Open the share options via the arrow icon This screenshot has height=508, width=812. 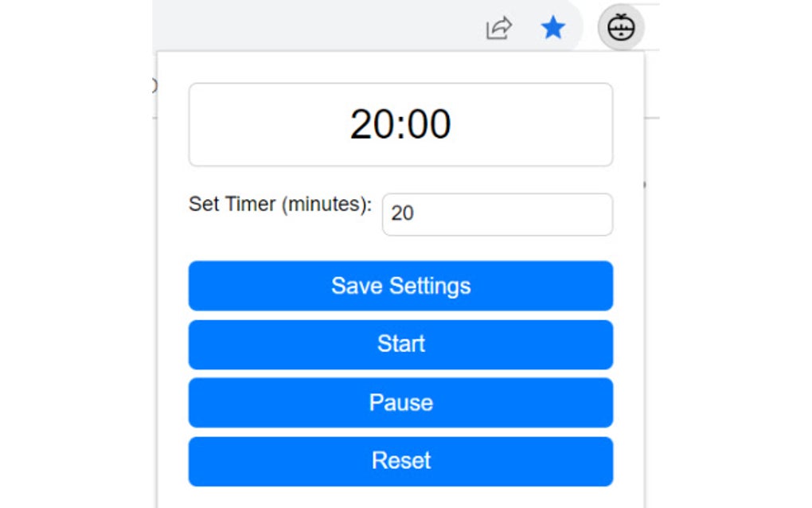click(x=498, y=26)
